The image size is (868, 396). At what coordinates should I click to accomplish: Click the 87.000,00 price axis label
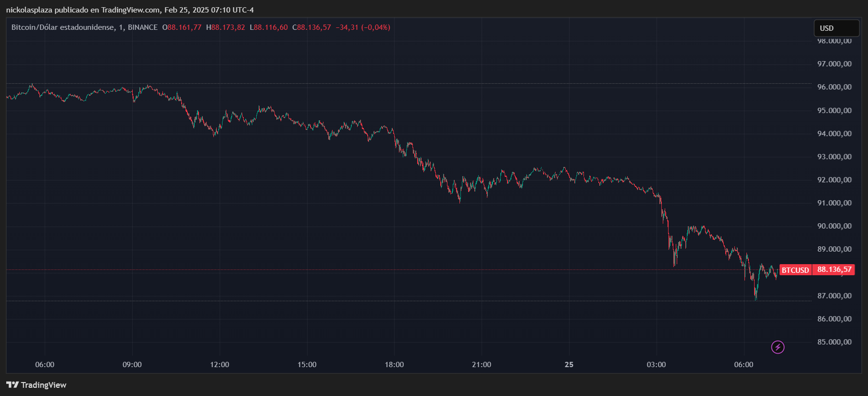coord(834,296)
